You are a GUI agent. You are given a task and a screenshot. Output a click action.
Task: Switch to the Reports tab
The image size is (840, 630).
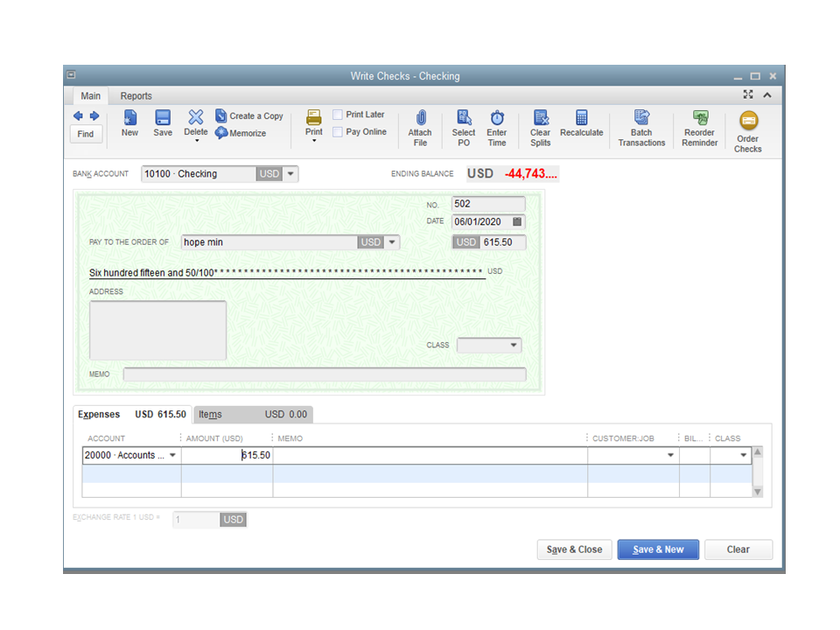pyautogui.click(x=136, y=96)
